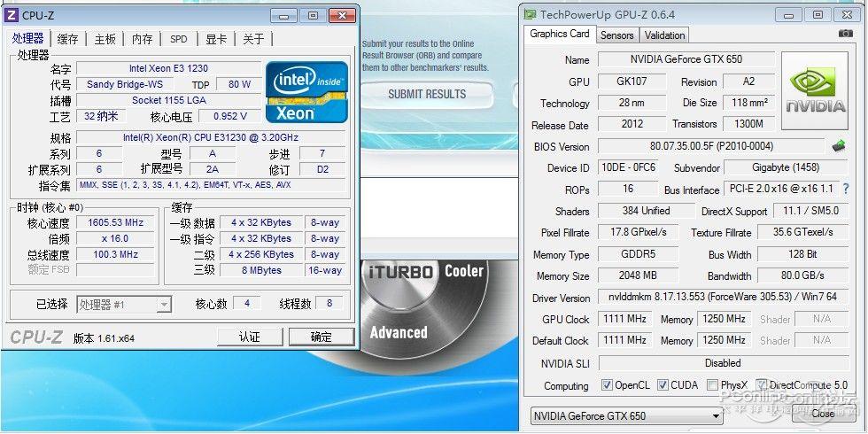The image size is (868, 434).
Task: Click the NVIDIA logo in GPU-Z
Action: (815, 90)
